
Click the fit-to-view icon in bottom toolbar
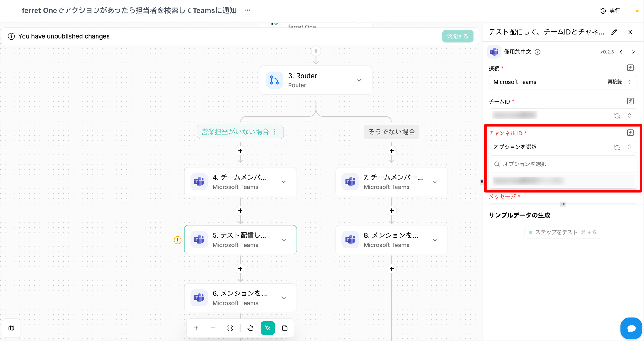pos(230,328)
